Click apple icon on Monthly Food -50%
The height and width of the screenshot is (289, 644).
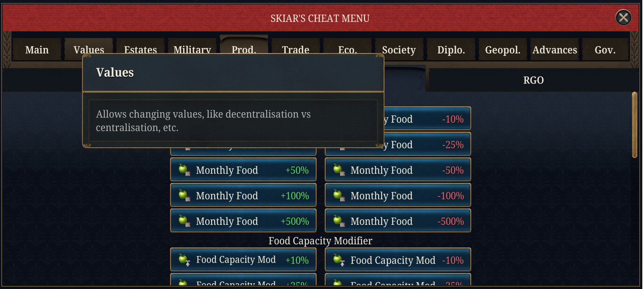[x=338, y=169]
